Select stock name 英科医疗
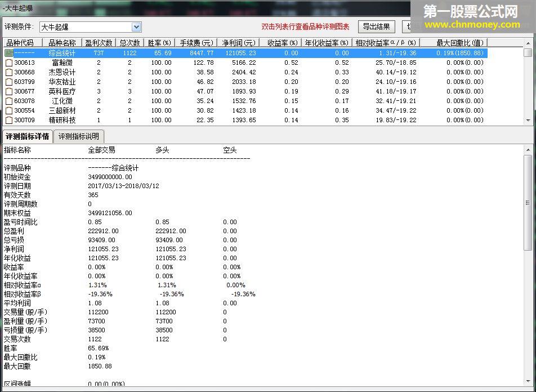536x392 pixels. (x=62, y=92)
